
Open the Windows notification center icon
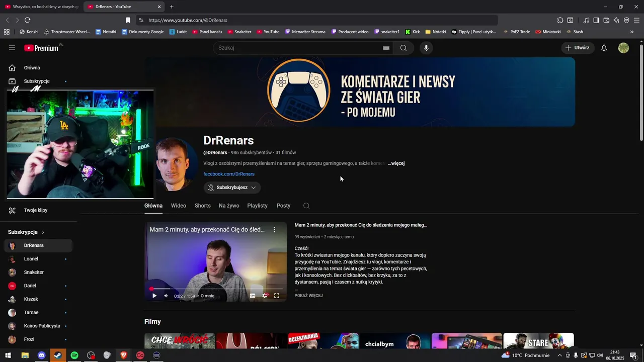(x=633, y=355)
